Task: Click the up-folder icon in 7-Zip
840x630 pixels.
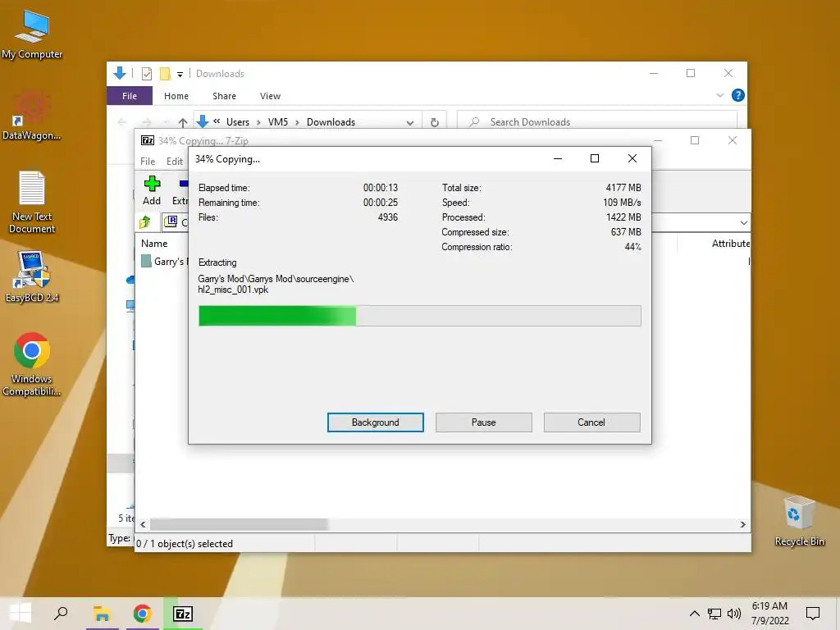Action: [145, 221]
